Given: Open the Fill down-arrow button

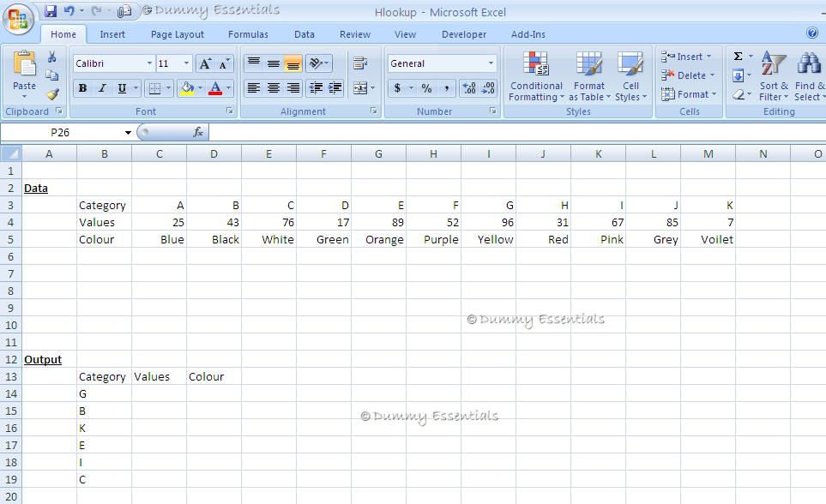Looking at the screenshot, I should [x=738, y=75].
